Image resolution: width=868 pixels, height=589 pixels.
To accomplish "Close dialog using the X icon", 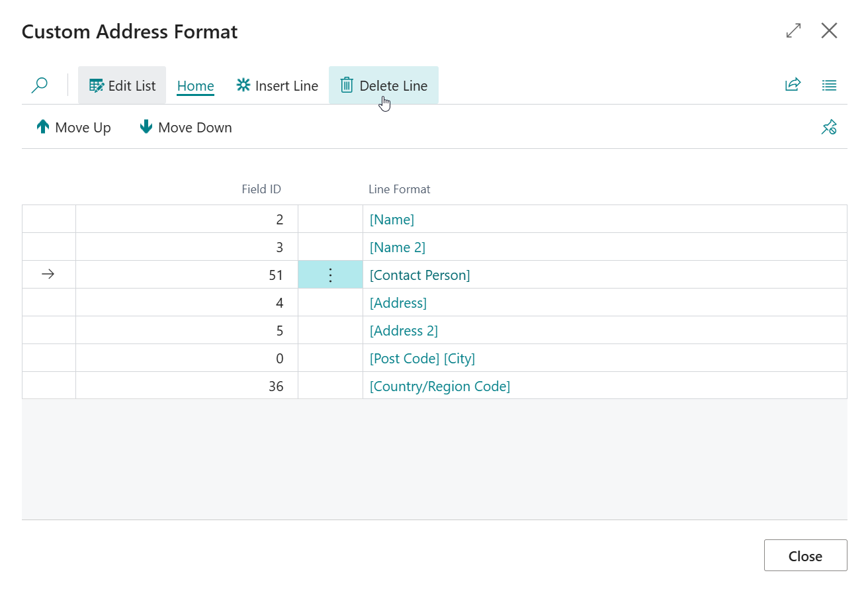I will pos(829,30).
